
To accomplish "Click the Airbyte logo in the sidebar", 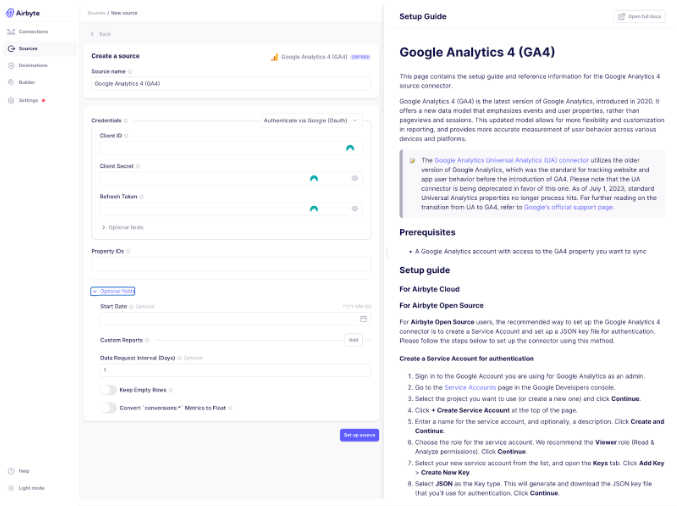I will click(x=24, y=13).
